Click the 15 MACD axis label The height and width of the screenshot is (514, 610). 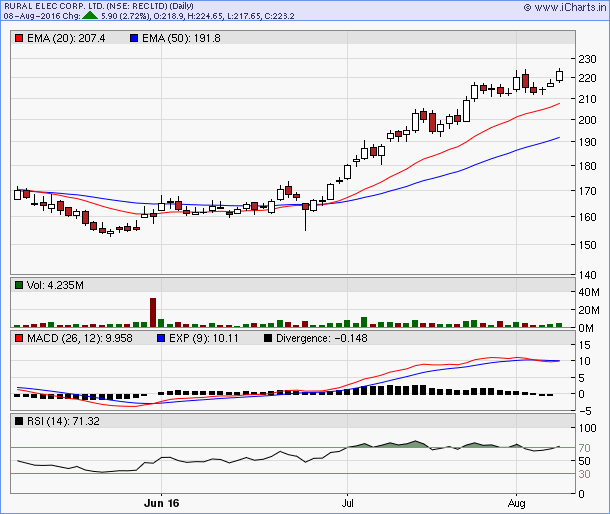point(584,345)
